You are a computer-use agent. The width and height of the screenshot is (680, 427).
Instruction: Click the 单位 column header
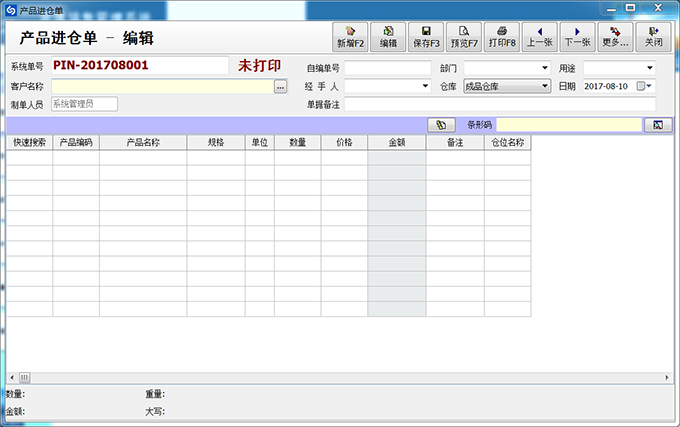coord(260,143)
